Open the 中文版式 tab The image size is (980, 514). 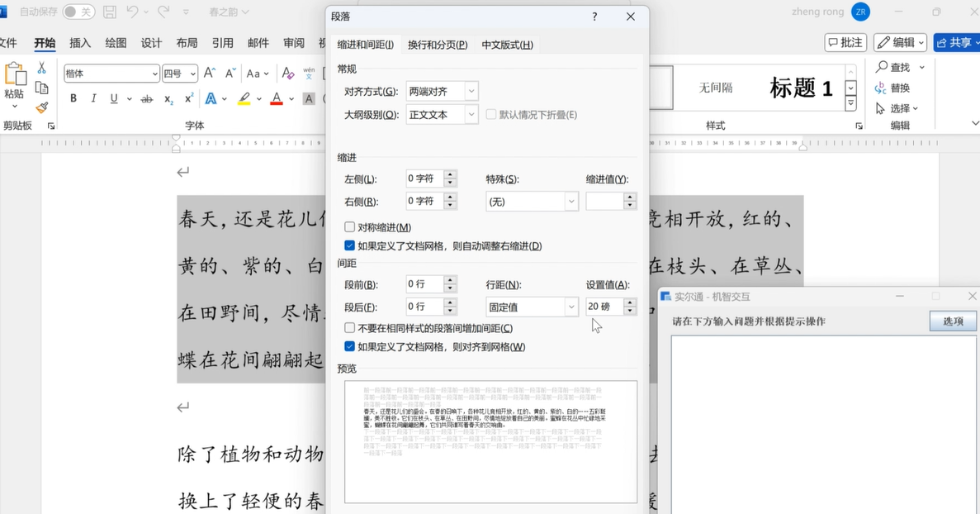coord(507,45)
